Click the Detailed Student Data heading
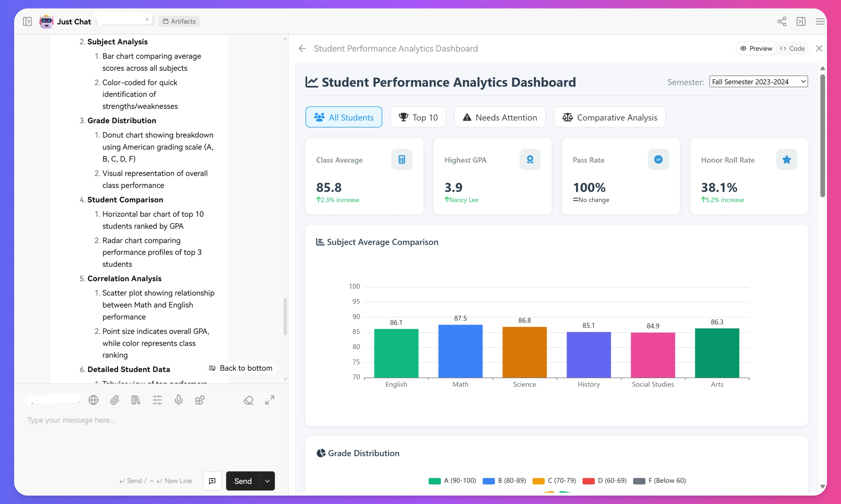841x504 pixels. pyautogui.click(x=129, y=369)
